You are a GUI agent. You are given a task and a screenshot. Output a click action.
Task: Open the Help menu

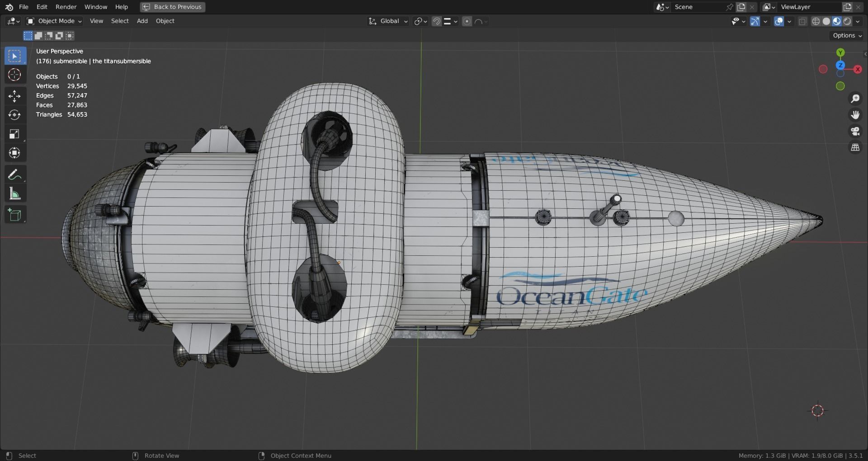122,7
